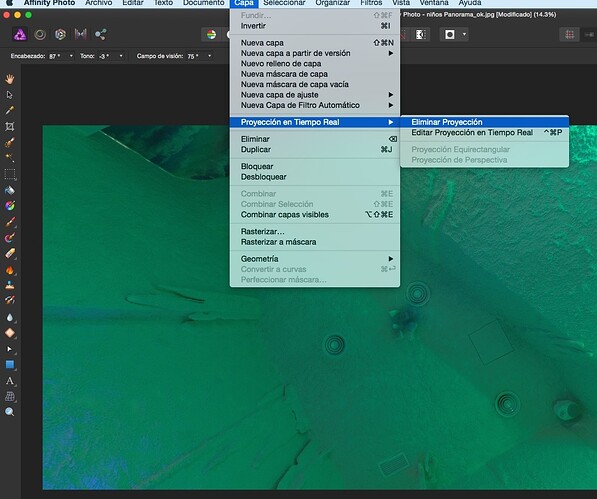Open the Ventana menu in the menu bar
Viewport: 597px width, 499px height.
(x=434, y=3)
